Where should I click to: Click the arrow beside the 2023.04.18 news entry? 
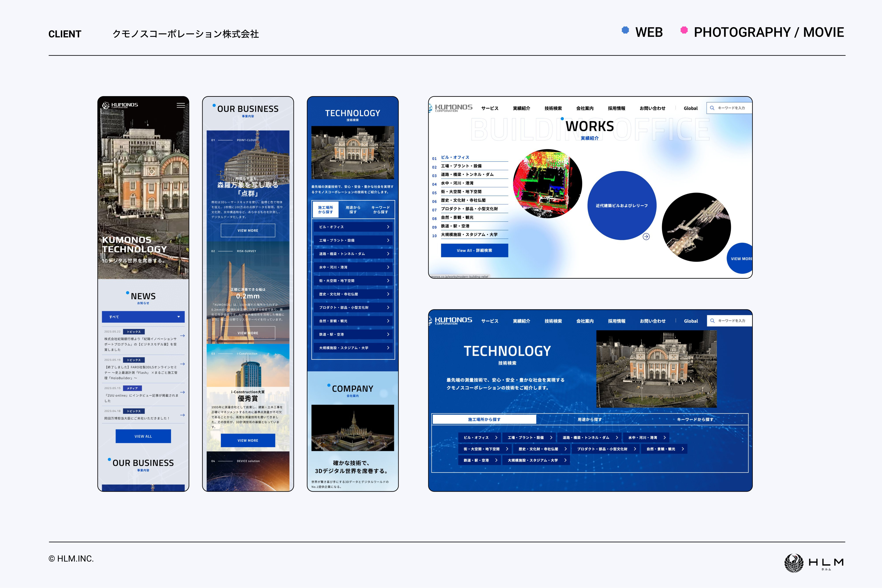pyautogui.click(x=183, y=415)
